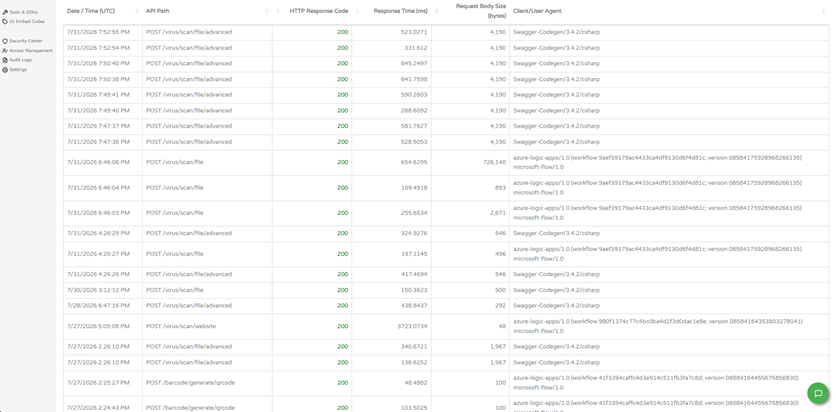Click Response Time (ms) column header
The height and width of the screenshot is (412, 836).
400,11
